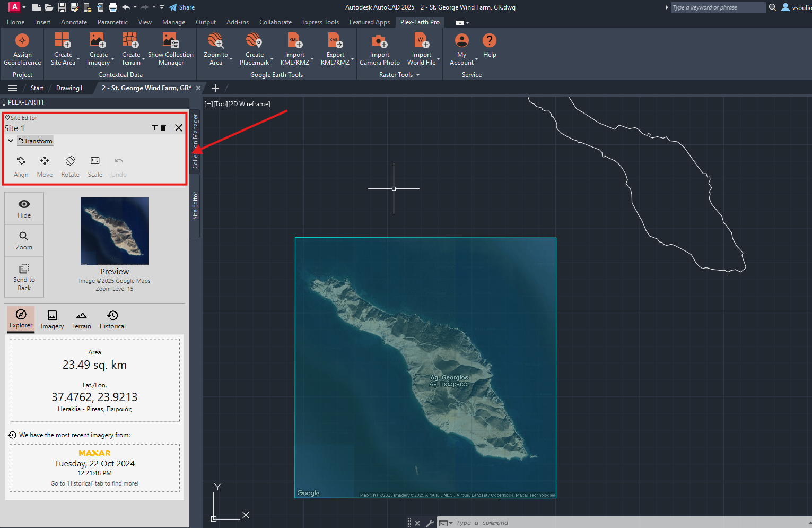Click Create Terrain icon

pyautogui.click(x=130, y=41)
